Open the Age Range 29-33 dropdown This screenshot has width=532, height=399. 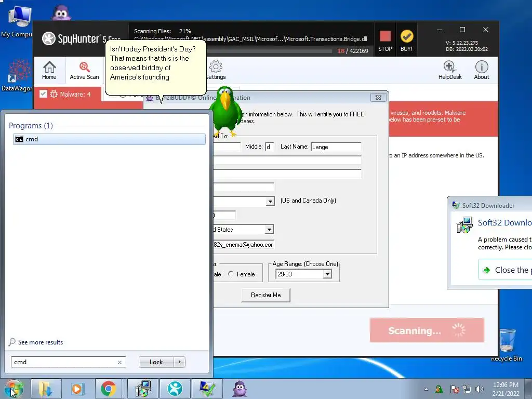[x=327, y=274]
